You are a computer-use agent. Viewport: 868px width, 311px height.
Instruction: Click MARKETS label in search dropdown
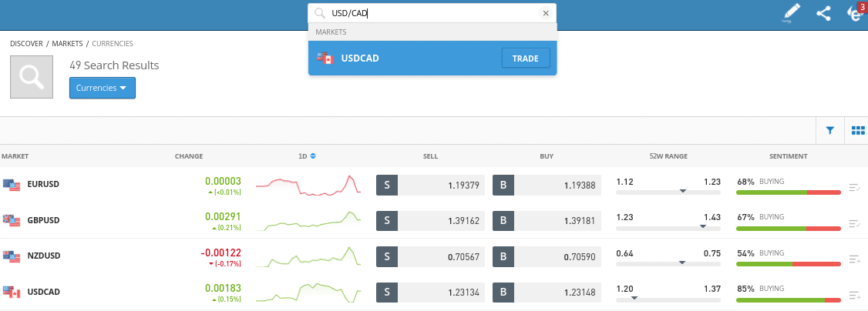pos(331,32)
